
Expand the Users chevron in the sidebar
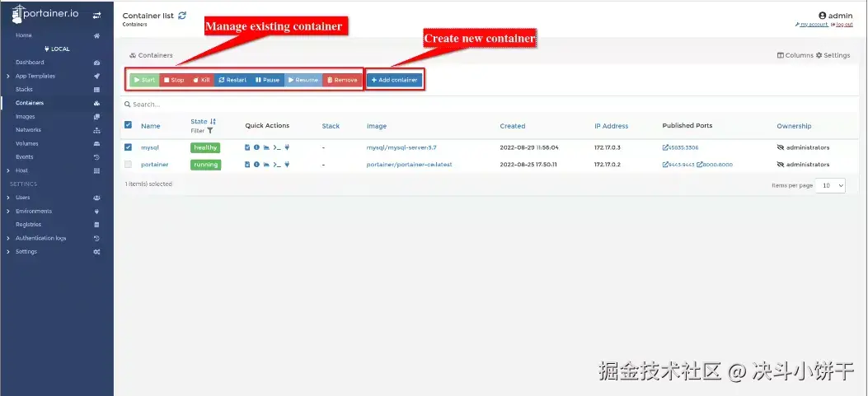tap(7, 198)
